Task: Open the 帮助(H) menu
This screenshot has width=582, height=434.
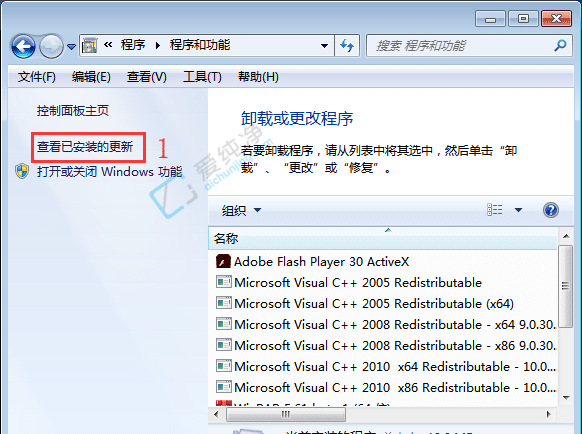Action: pos(258,77)
